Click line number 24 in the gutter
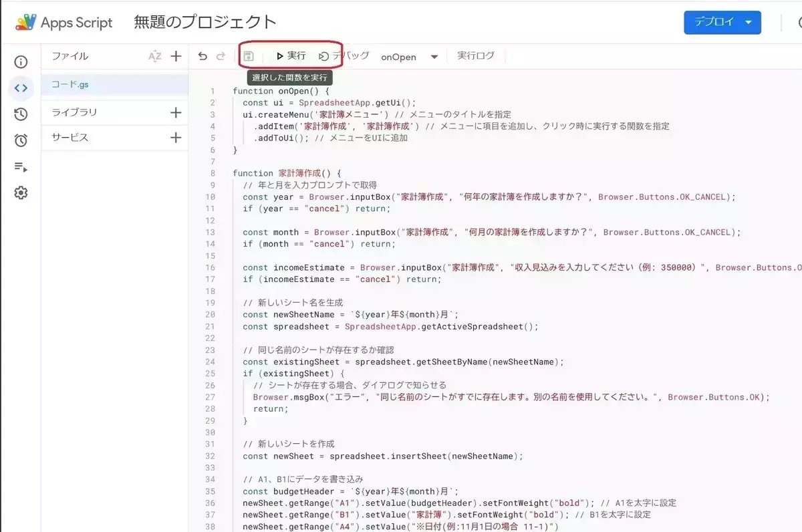 pyautogui.click(x=211, y=362)
